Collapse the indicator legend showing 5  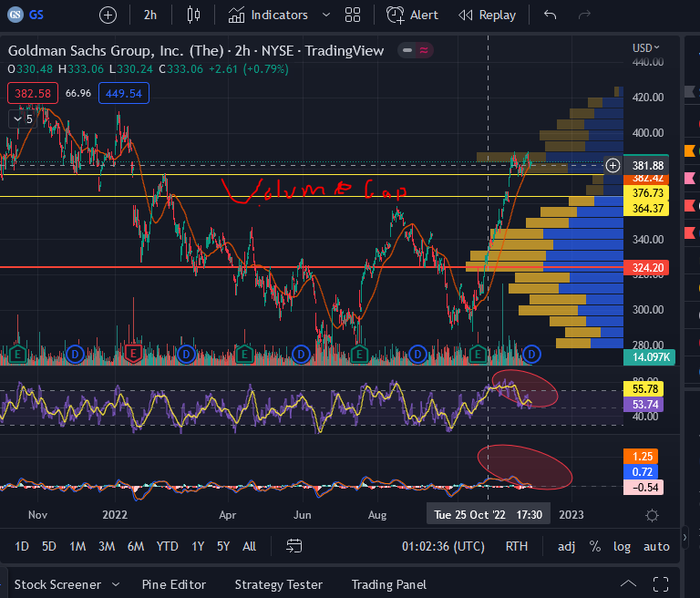[x=23, y=119]
